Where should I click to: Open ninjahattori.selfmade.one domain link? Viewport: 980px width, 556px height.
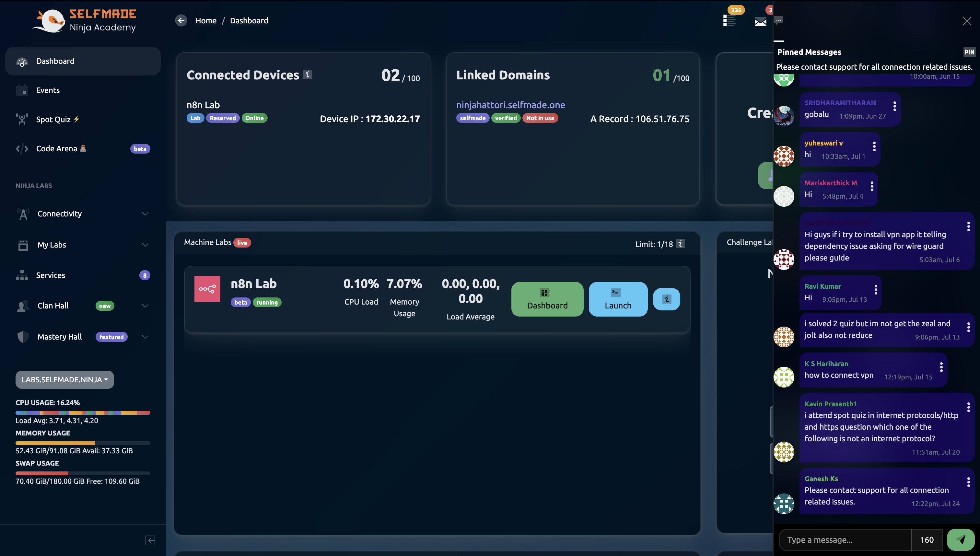click(x=511, y=105)
